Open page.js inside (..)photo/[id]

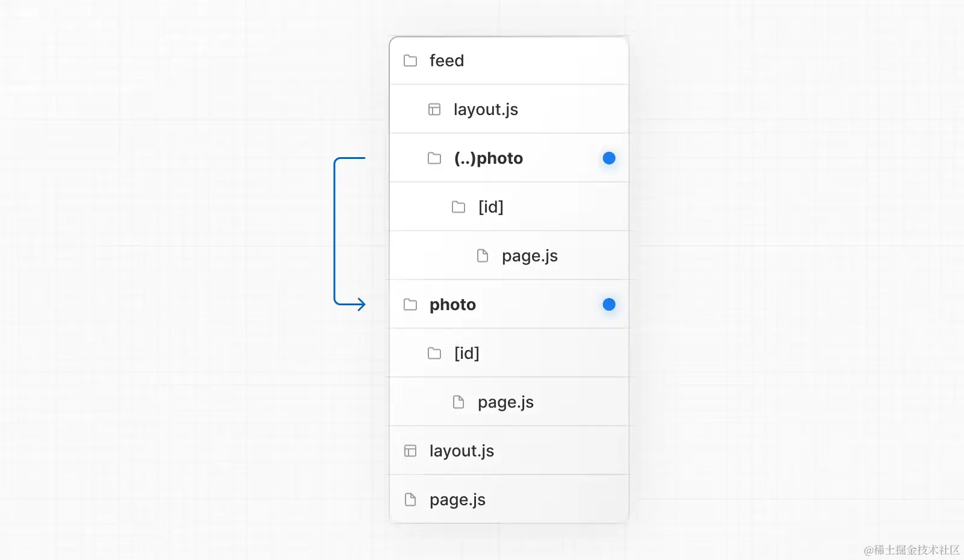tap(509, 256)
